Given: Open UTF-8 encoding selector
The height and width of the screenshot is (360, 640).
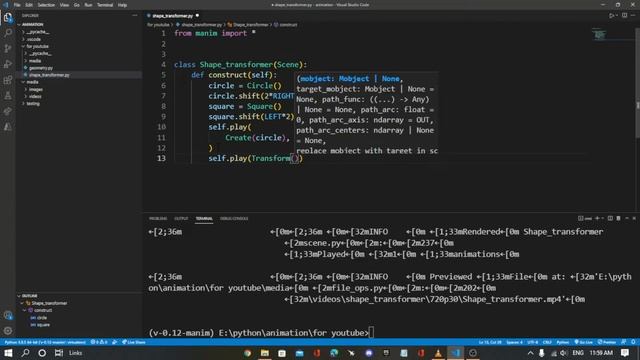Looking at the screenshot, I should click(x=533, y=342).
